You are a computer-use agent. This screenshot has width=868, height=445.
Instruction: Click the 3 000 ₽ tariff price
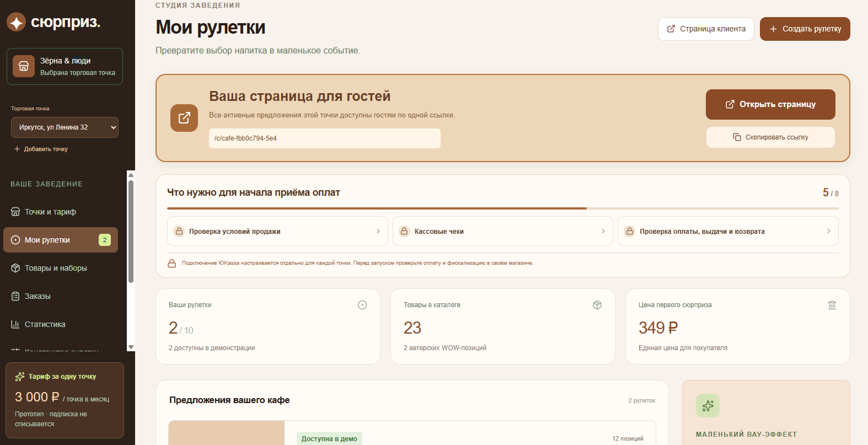point(37,397)
